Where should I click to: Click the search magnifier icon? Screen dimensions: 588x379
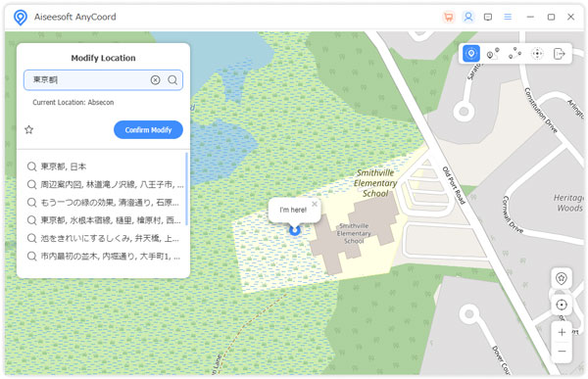pyautogui.click(x=172, y=80)
